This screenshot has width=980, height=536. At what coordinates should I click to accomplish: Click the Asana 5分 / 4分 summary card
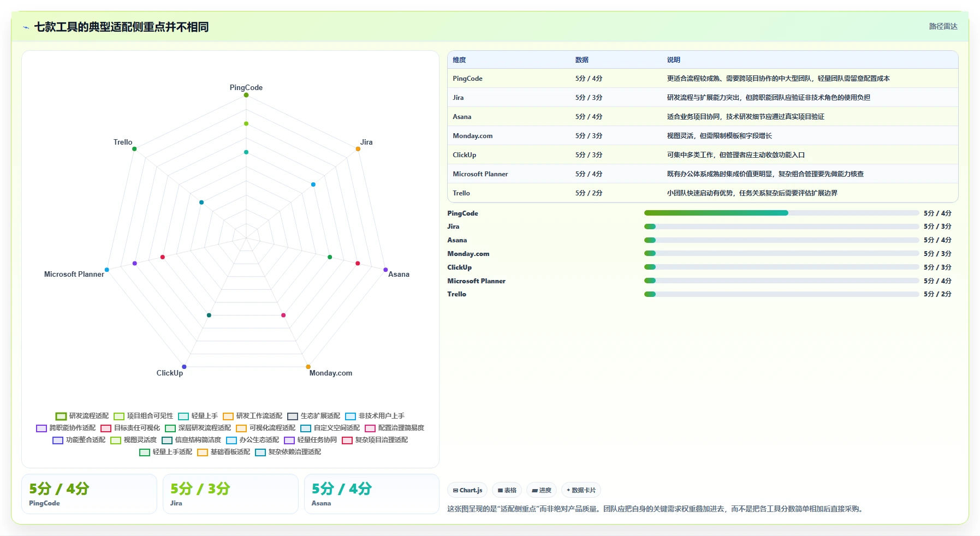(372, 494)
